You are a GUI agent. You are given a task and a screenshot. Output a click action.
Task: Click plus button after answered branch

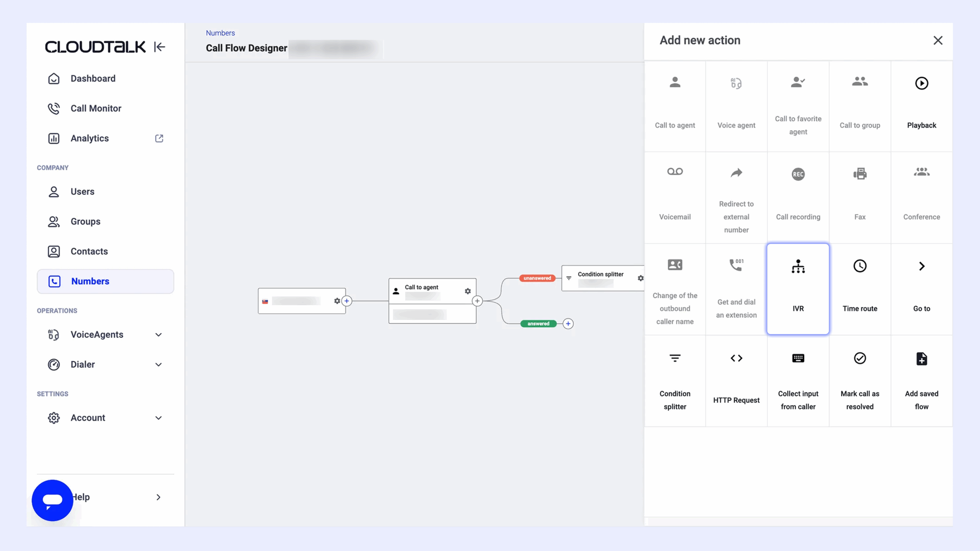568,324
